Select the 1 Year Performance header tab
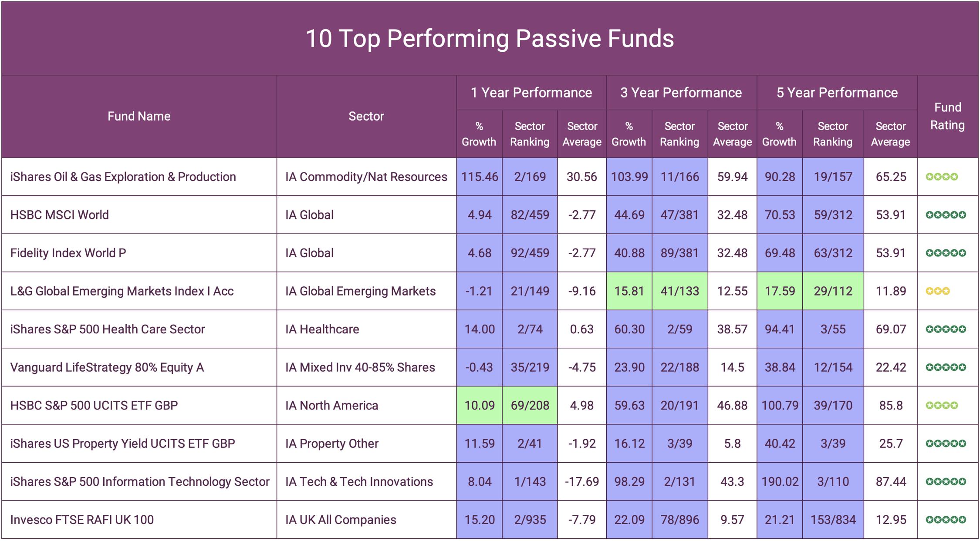 [x=531, y=93]
